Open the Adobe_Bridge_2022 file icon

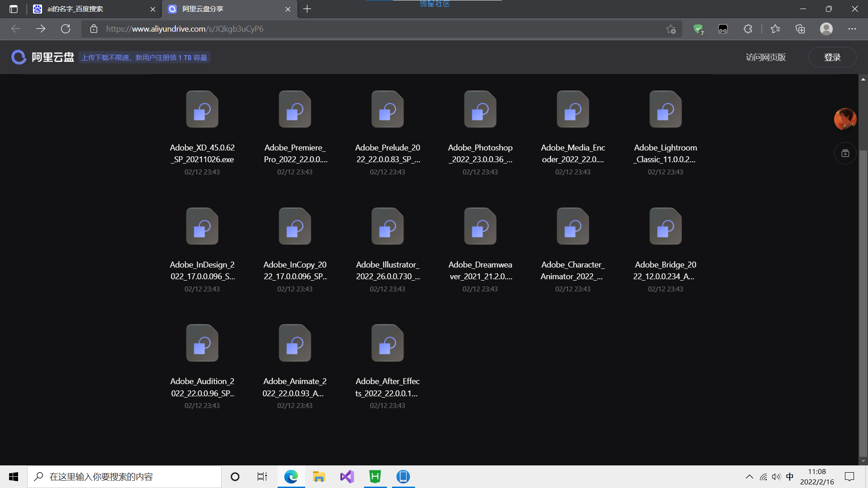click(x=665, y=226)
